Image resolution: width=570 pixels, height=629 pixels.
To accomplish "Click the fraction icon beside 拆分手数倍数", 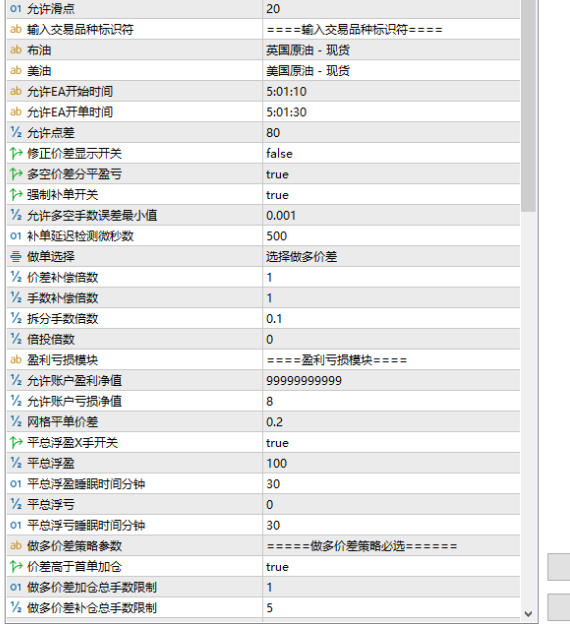I will (x=16, y=319).
